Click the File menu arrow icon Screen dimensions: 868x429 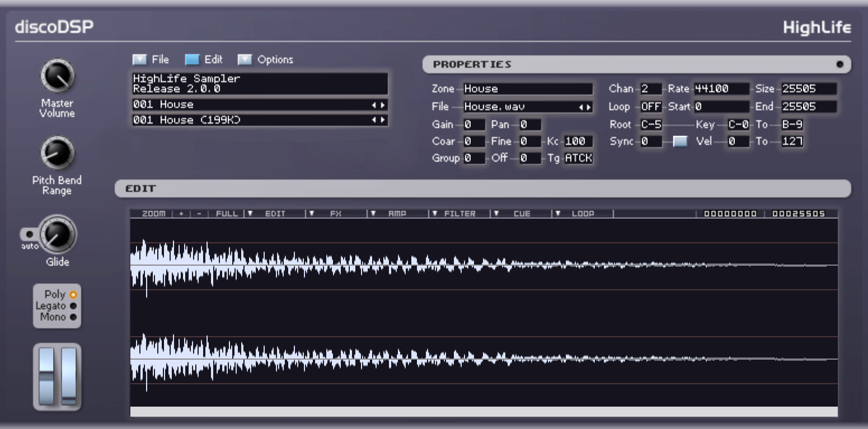click(x=139, y=59)
